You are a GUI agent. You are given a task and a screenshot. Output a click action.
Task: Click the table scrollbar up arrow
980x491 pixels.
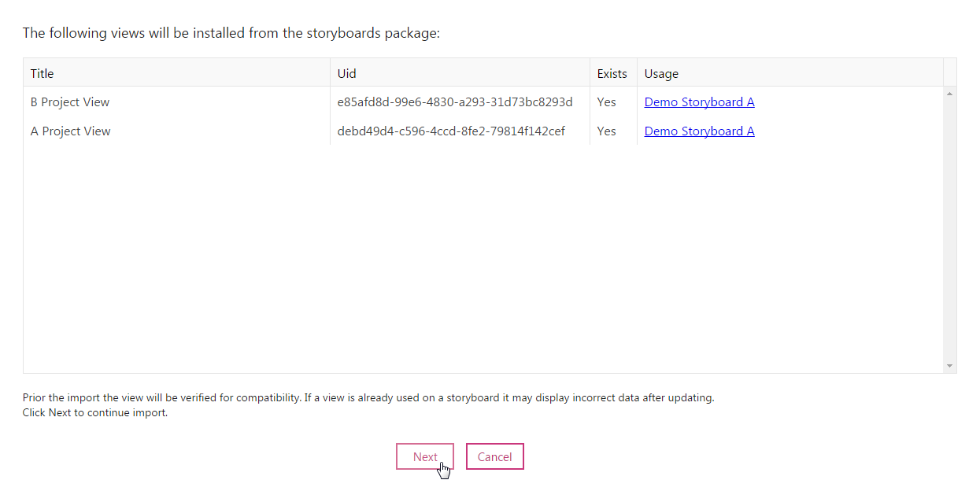[x=950, y=94]
